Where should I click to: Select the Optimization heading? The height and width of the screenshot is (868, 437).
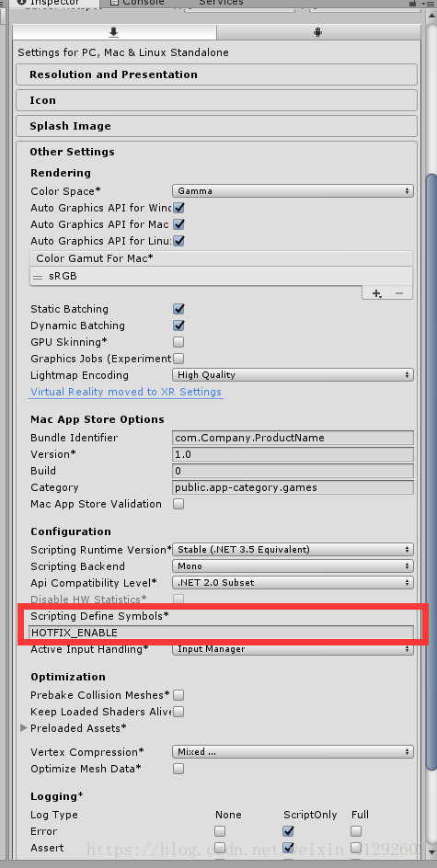pyautogui.click(x=68, y=677)
